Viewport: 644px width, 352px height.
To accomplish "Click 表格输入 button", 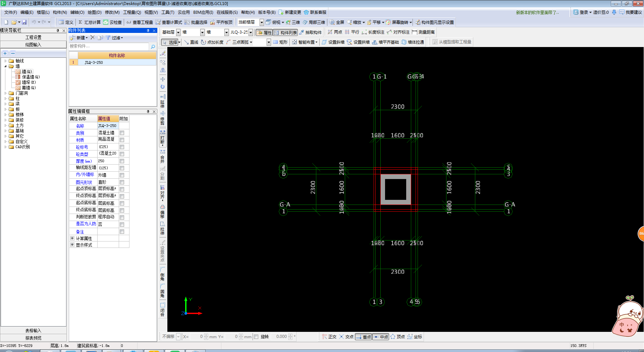I will (x=33, y=331).
